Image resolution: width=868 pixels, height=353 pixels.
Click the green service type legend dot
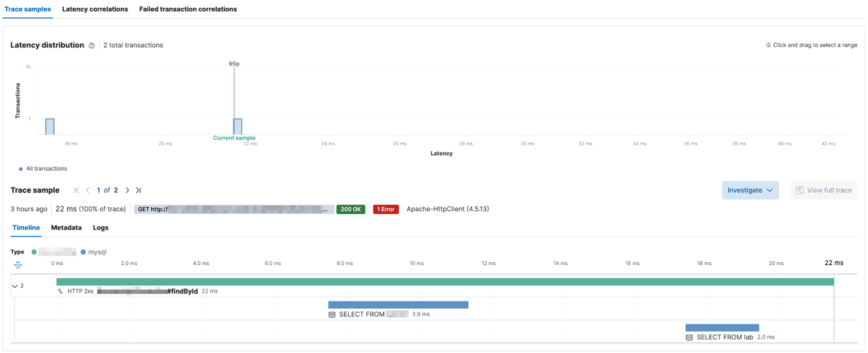34,252
